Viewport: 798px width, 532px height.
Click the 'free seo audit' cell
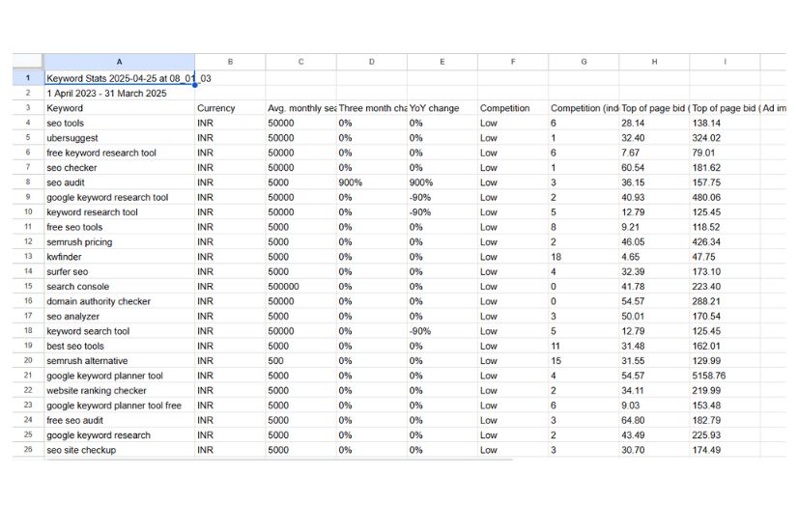[x=119, y=420]
